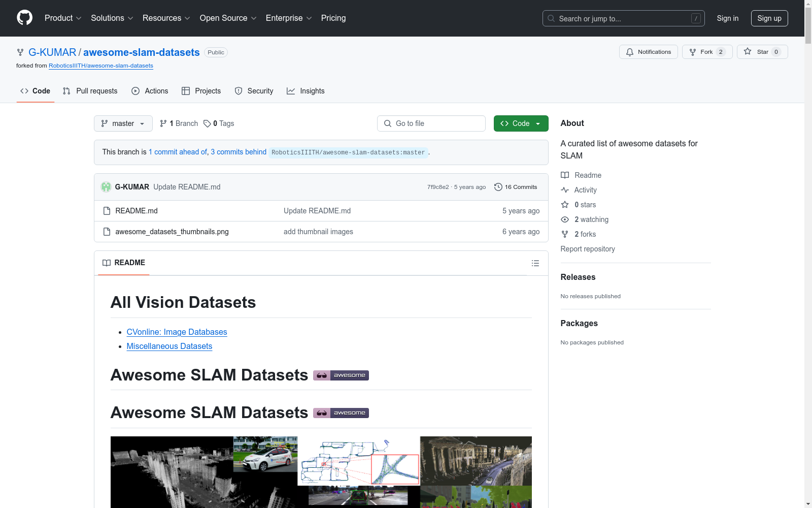Open the awesome_datasets_thumbnails.png file

(x=172, y=232)
